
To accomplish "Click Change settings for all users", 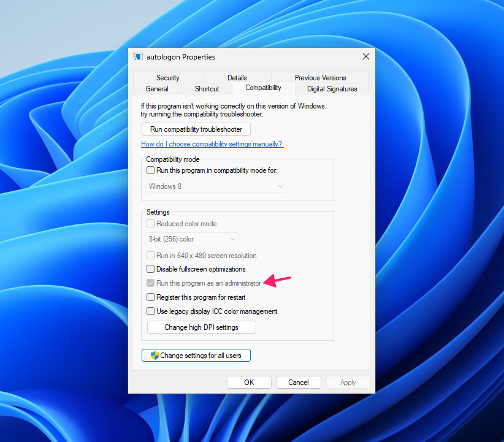I will (x=196, y=356).
